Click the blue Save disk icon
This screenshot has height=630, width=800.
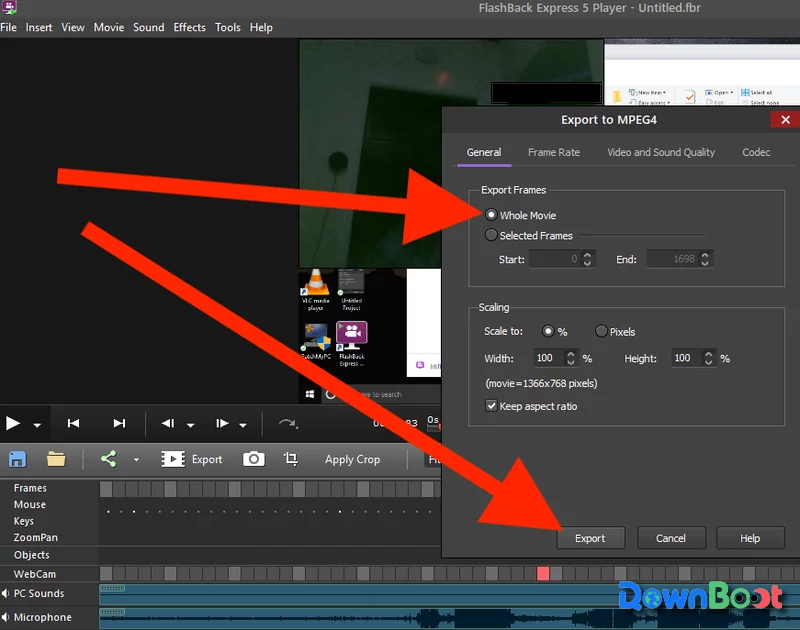(x=17, y=459)
